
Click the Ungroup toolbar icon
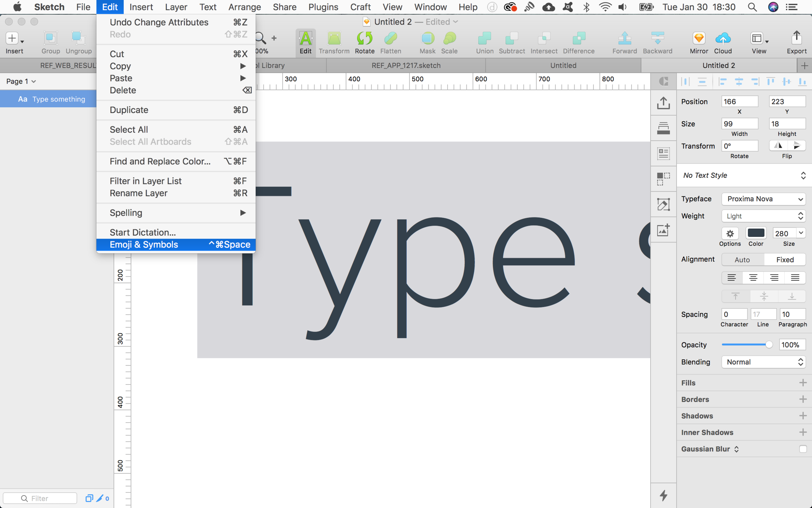pos(78,38)
